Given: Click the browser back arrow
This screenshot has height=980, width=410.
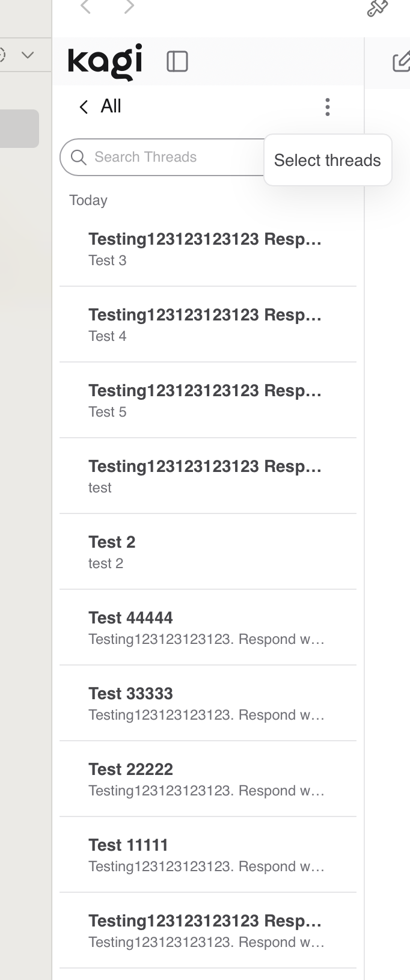Looking at the screenshot, I should point(86,7).
